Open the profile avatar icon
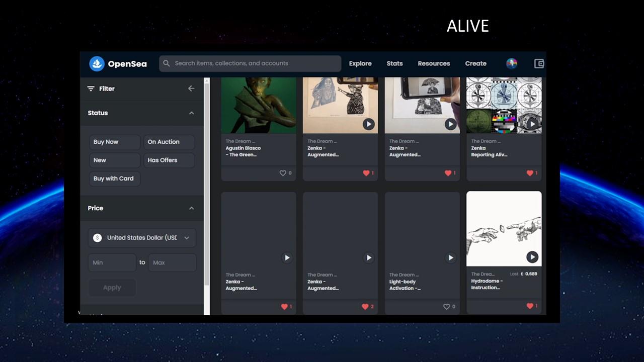 click(512, 64)
